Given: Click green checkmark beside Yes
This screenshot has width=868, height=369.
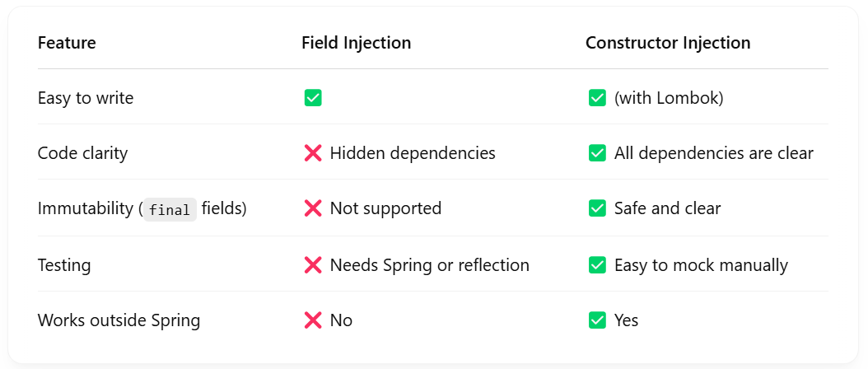Looking at the screenshot, I should pyautogui.click(x=597, y=320).
